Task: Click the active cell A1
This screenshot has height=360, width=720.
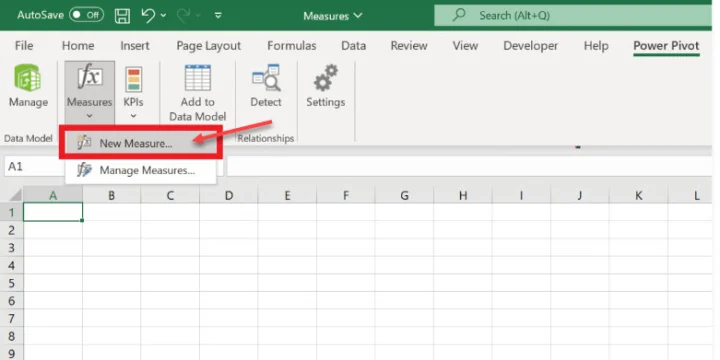Action: tap(53, 212)
